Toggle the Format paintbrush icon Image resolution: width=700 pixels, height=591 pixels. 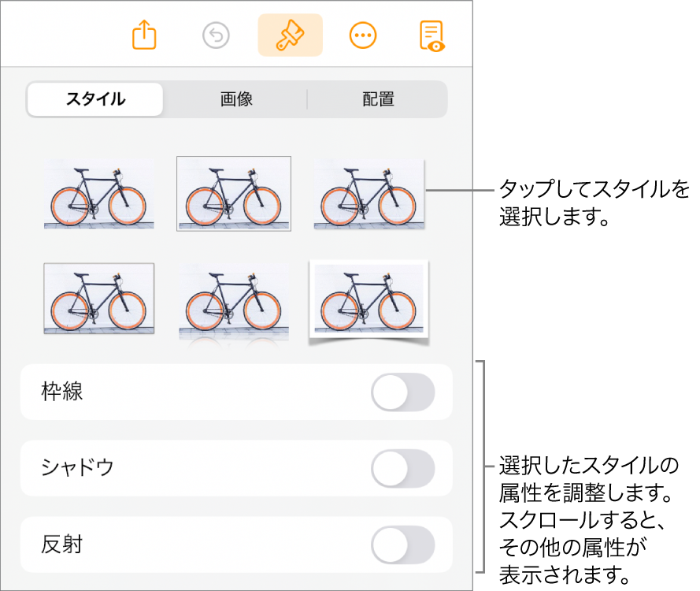[290, 35]
